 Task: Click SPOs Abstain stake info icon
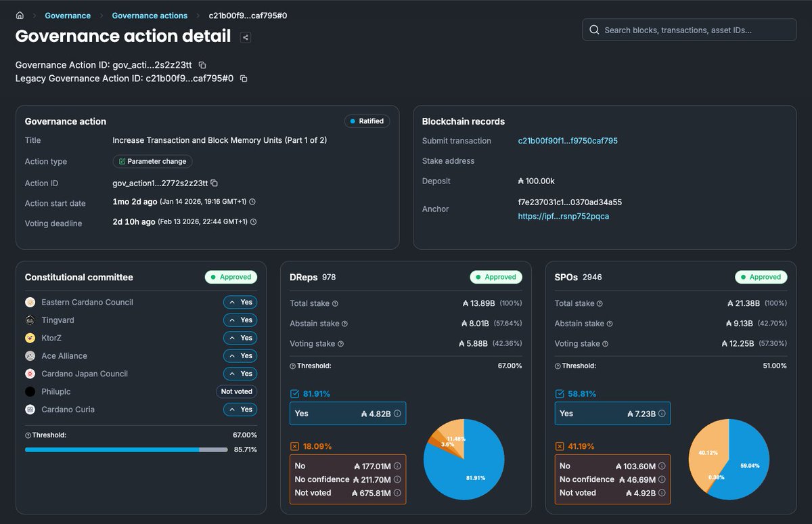click(x=610, y=324)
